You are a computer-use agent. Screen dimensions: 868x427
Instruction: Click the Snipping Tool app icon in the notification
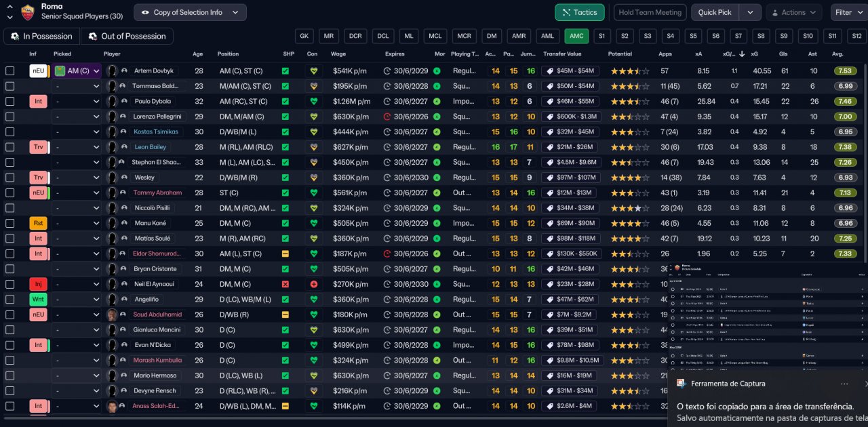680,384
